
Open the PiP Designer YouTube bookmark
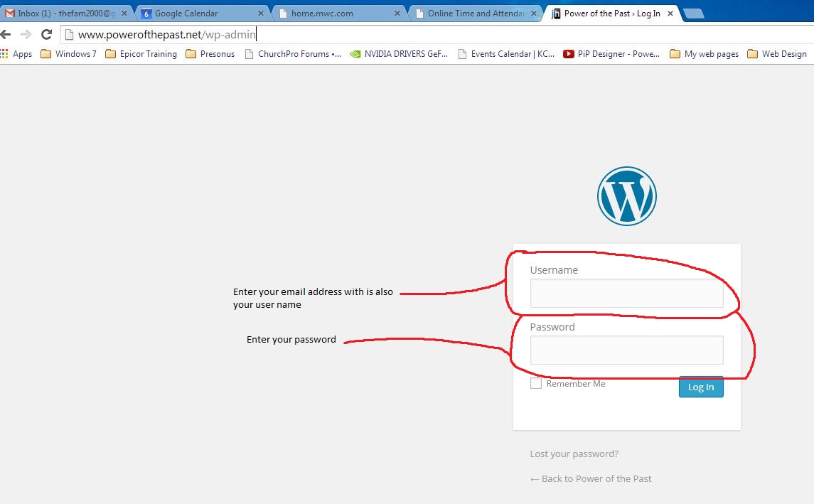coord(611,54)
